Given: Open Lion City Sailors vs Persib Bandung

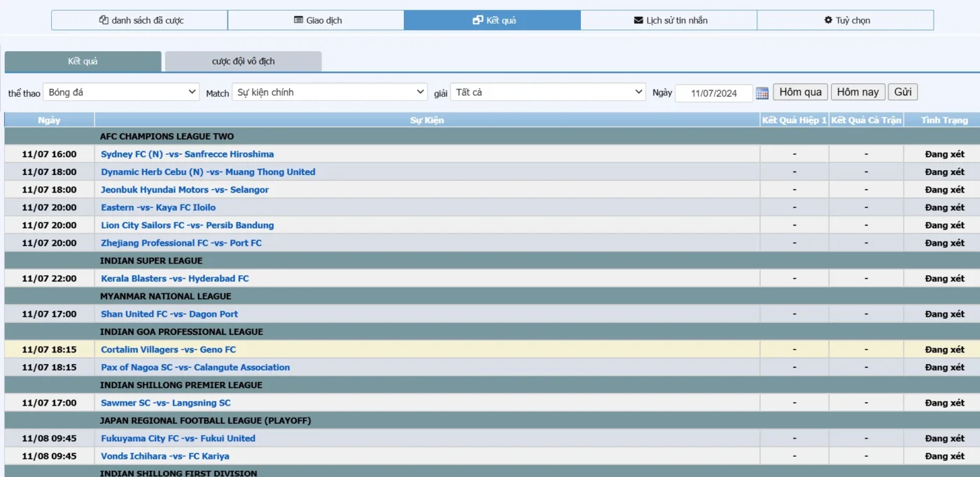Looking at the screenshot, I should click(187, 226).
